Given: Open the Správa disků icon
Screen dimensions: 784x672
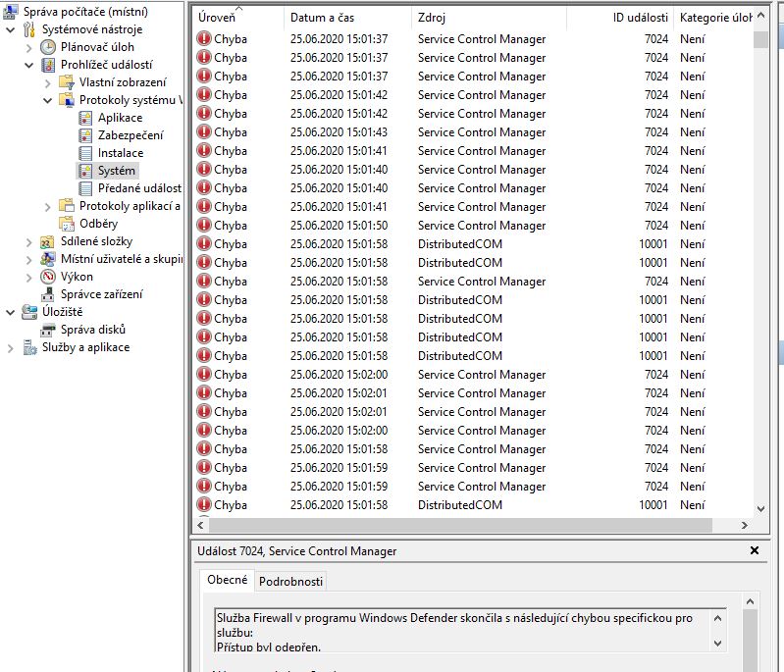Looking at the screenshot, I should pyautogui.click(x=48, y=330).
